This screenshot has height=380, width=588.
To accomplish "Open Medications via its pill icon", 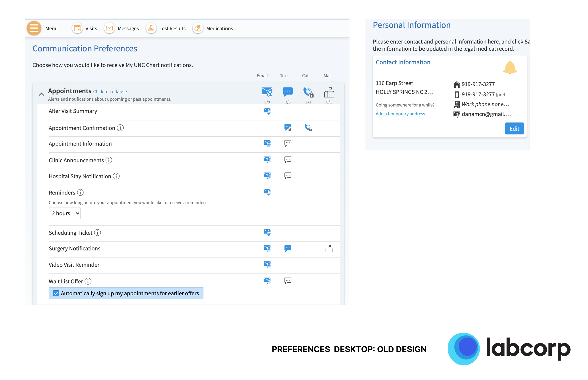I will point(198,28).
